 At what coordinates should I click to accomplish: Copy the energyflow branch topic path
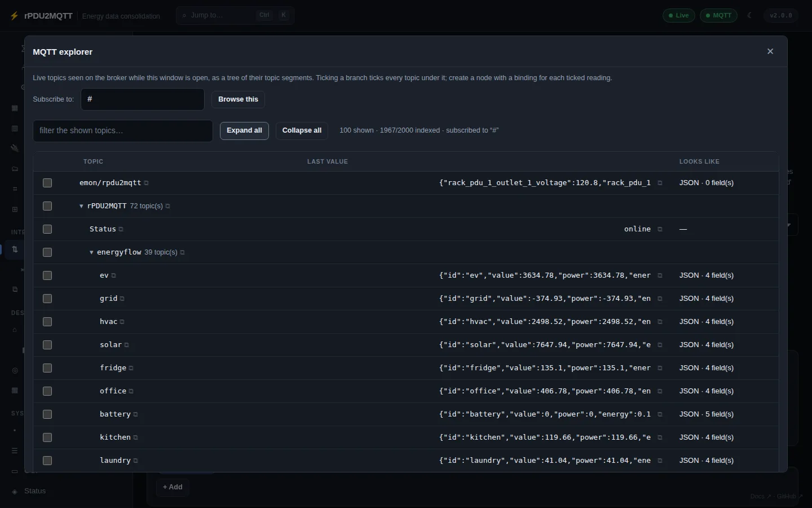pyautogui.click(x=183, y=252)
